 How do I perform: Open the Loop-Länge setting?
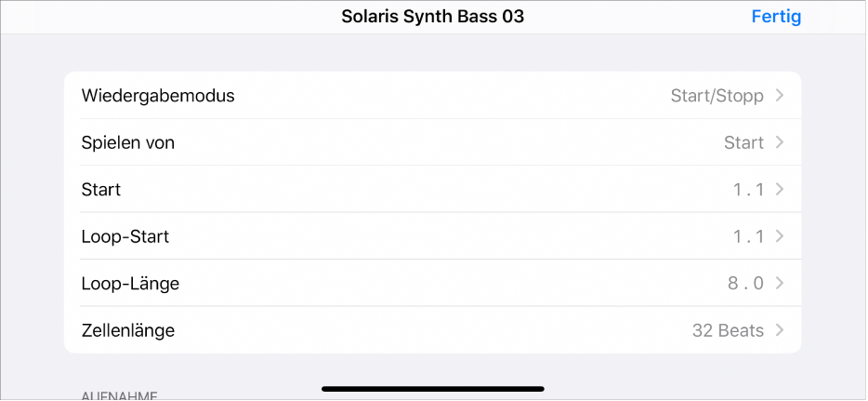130,283
